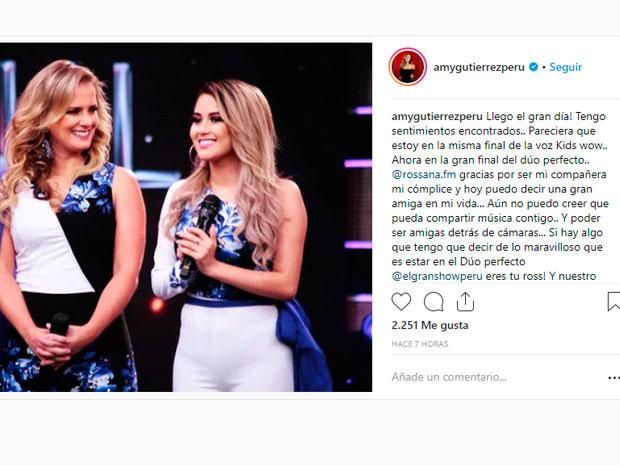Open the amygutierrezperu profile avatar

[x=408, y=66]
